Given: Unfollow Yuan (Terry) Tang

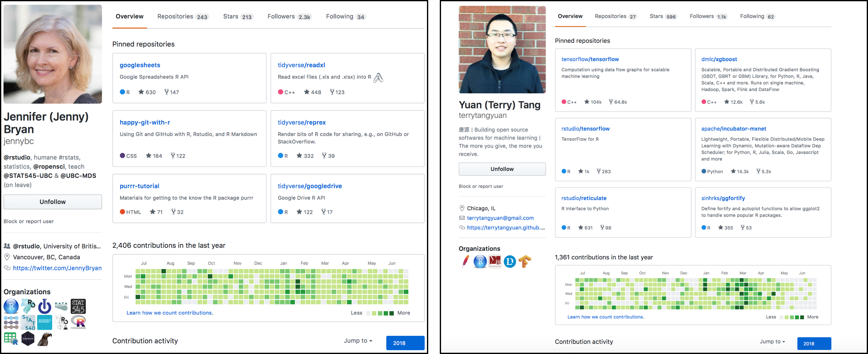Looking at the screenshot, I should click(502, 169).
